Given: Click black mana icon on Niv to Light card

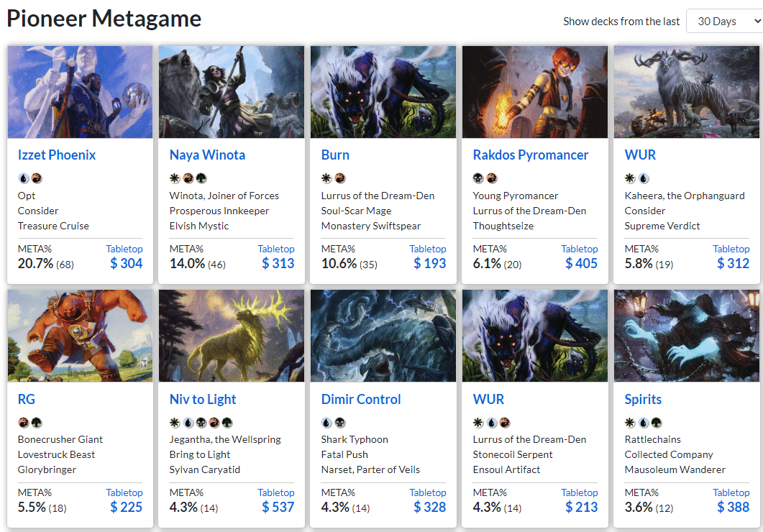Looking at the screenshot, I should point(201,423).
